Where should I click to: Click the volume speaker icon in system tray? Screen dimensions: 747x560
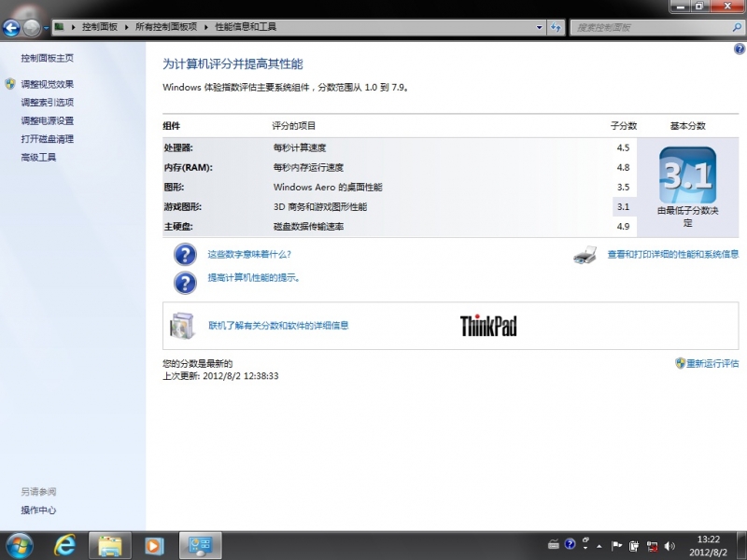[669, 545]
